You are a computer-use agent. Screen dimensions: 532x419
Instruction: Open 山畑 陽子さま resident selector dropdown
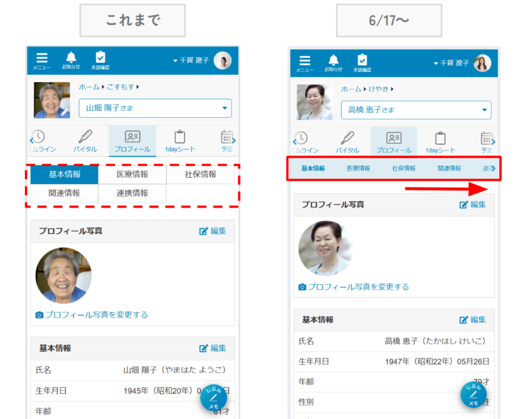155,108
